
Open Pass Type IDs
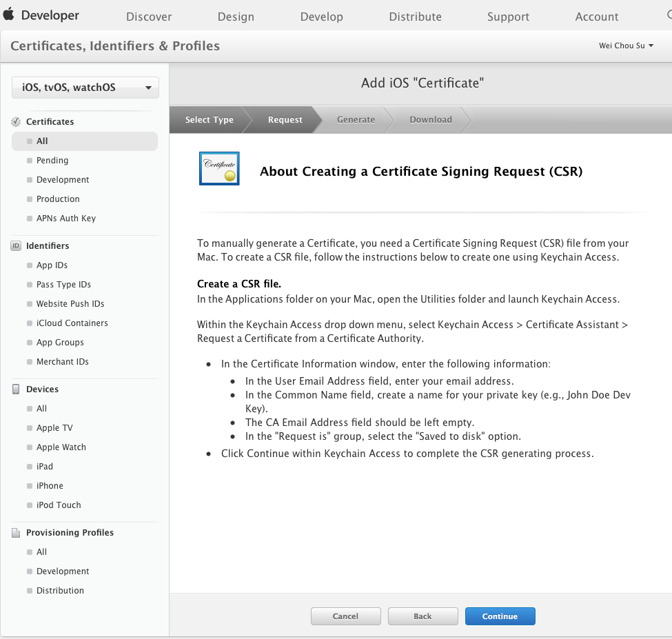pyautogui.click(x=63, y=285)
